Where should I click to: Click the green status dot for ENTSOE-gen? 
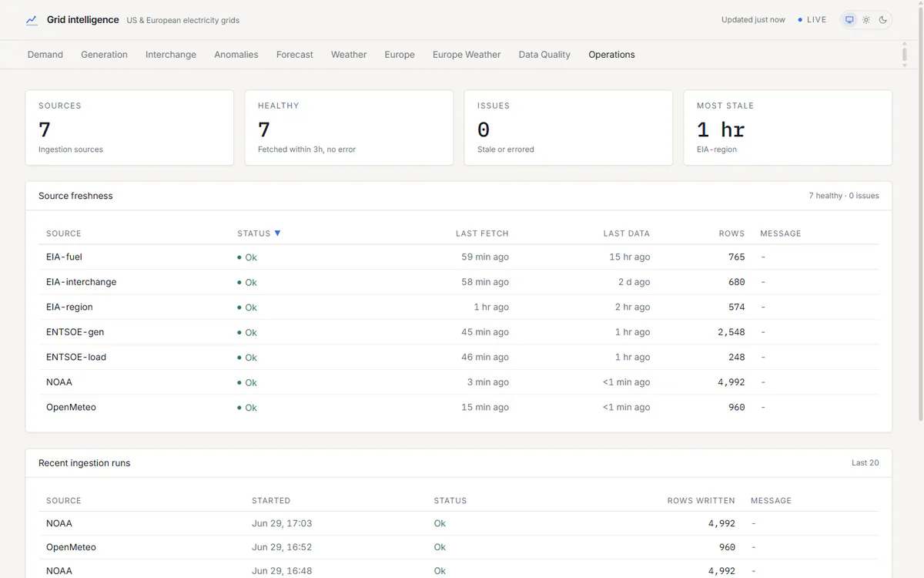tap(239, 332)
